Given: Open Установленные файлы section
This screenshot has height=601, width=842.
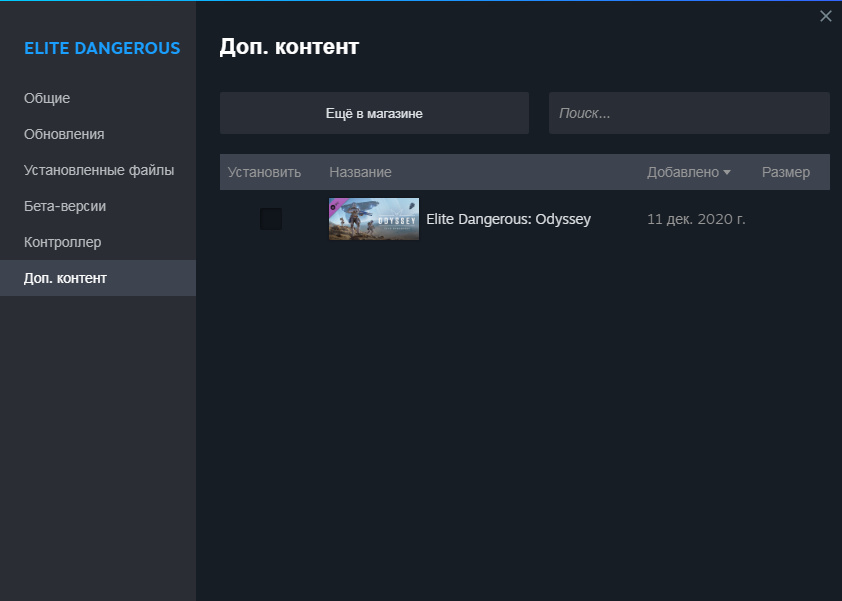Looking at the screenshot, I should click(x=98, y=170).
